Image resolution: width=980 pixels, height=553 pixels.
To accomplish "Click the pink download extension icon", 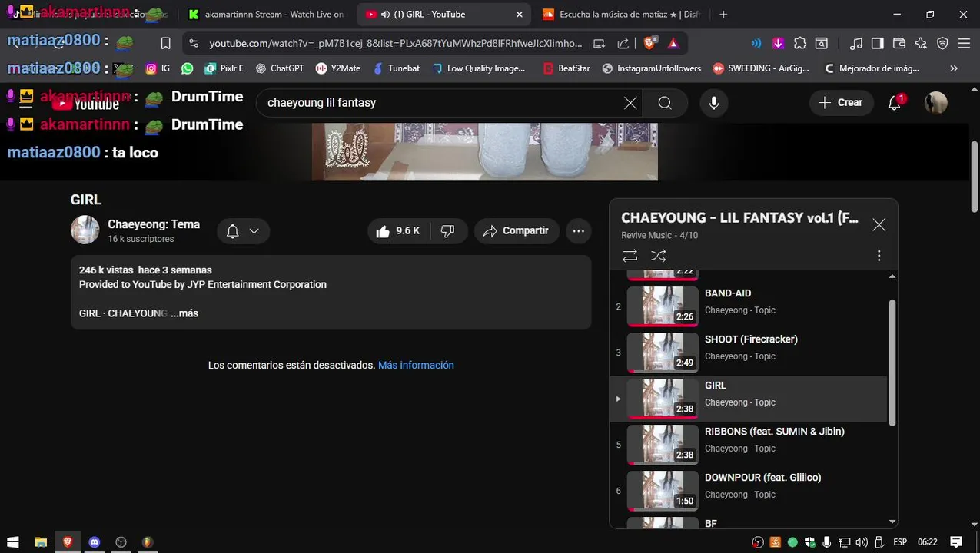I will tap(778, 43).
